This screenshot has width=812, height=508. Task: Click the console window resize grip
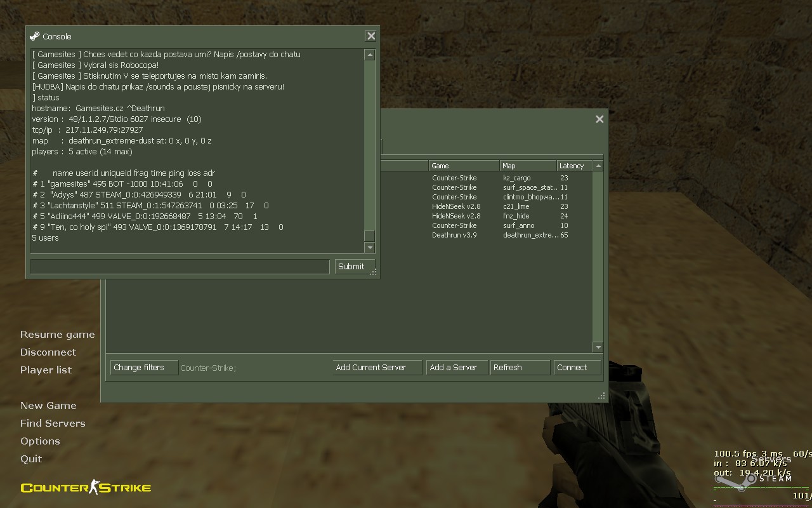374,272
